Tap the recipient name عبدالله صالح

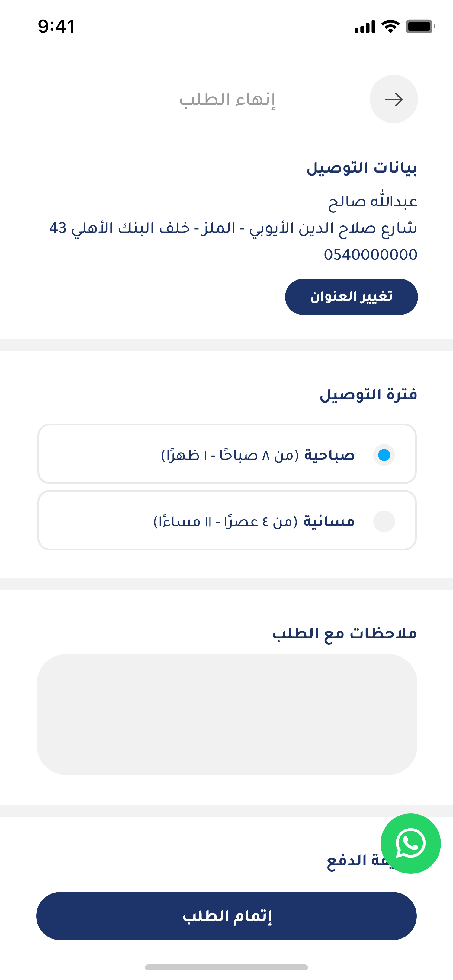(x=373, y=201)
